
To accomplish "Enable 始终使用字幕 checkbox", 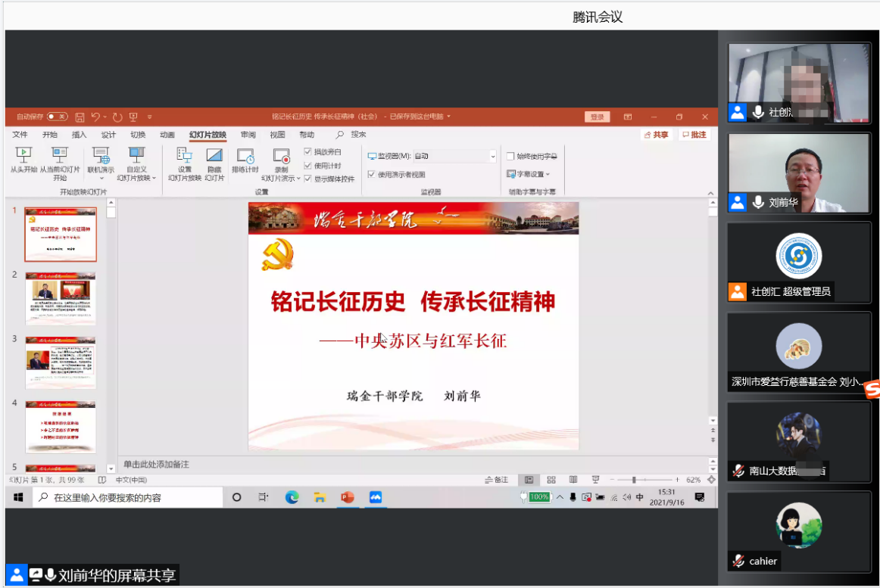I will [510, 156].
